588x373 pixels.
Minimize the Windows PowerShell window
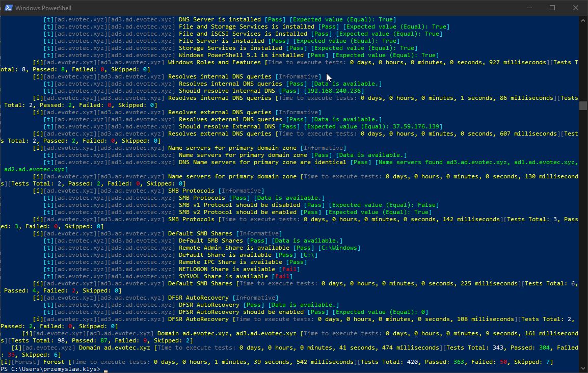click(x=528, y=8)
